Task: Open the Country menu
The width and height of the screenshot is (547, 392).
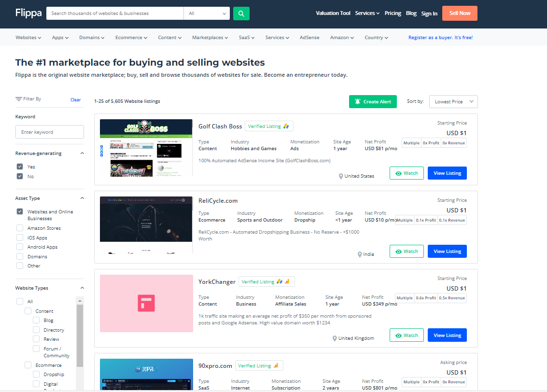Action: coord(377,37)
